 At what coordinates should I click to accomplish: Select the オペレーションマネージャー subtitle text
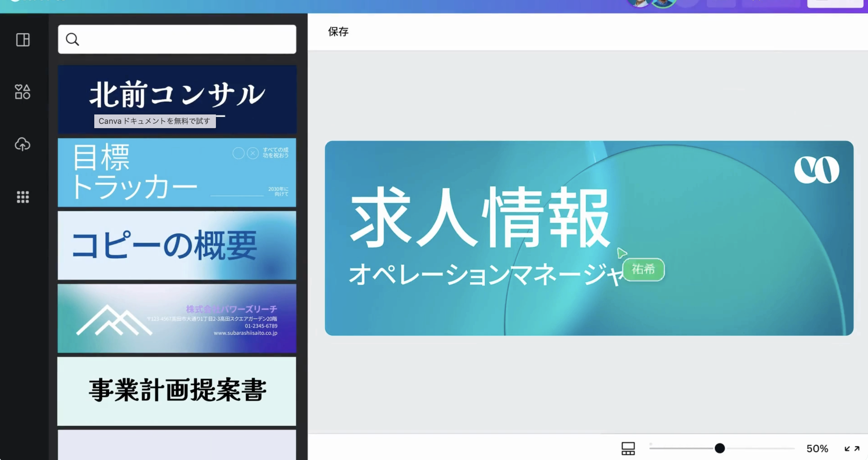pyautogui.click(x=482, y=274)
